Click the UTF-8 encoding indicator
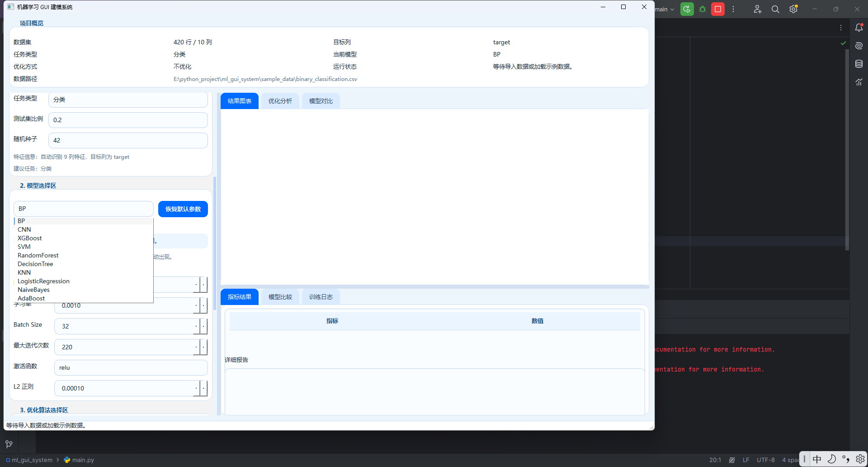This screenshot has width=868, height=467. 766,460
